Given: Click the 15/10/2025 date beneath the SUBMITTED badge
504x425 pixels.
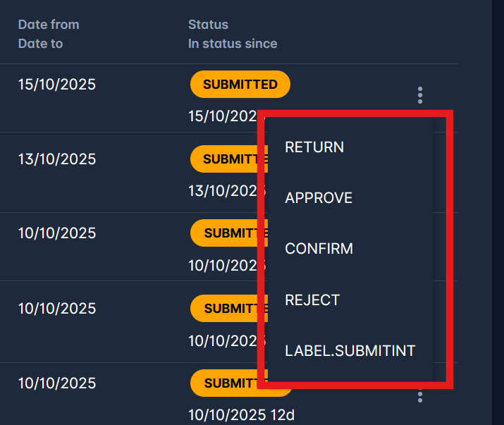Looking at the screenshot, I should click(x=223, y=116).
